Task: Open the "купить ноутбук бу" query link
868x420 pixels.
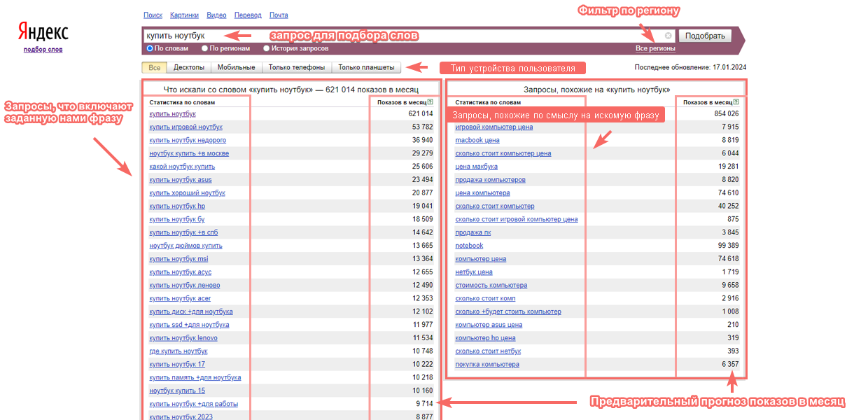Action: (x=176, y=220)
